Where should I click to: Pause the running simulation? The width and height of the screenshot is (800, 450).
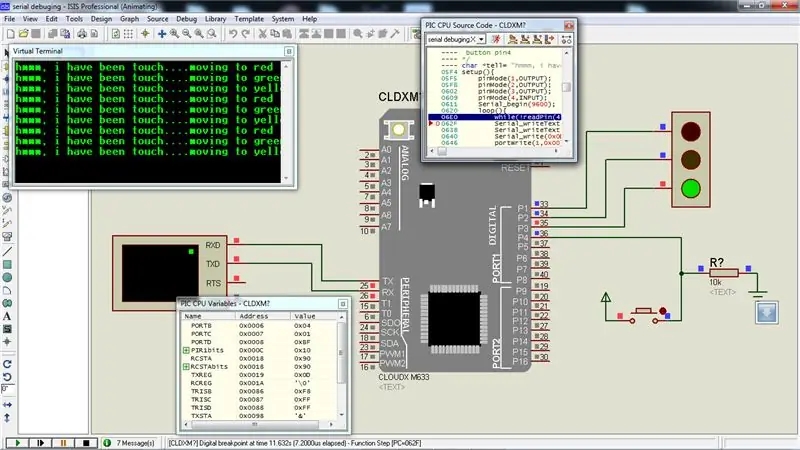point(63,443)
